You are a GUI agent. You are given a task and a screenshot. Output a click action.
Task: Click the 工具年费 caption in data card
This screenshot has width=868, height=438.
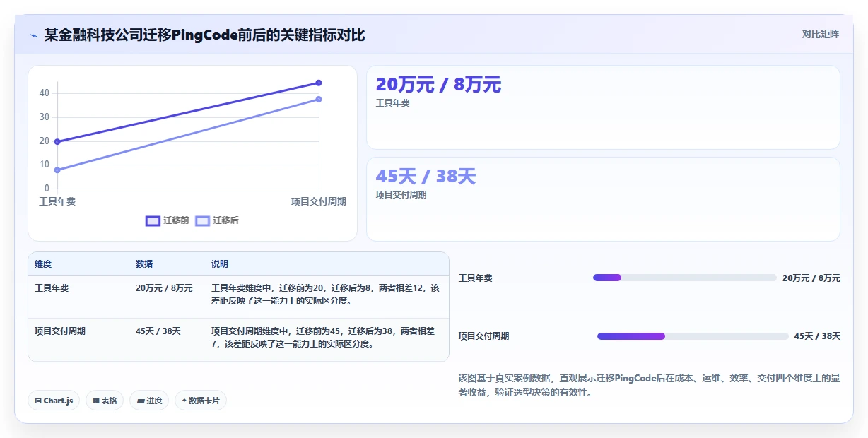(x=392, y=103)
